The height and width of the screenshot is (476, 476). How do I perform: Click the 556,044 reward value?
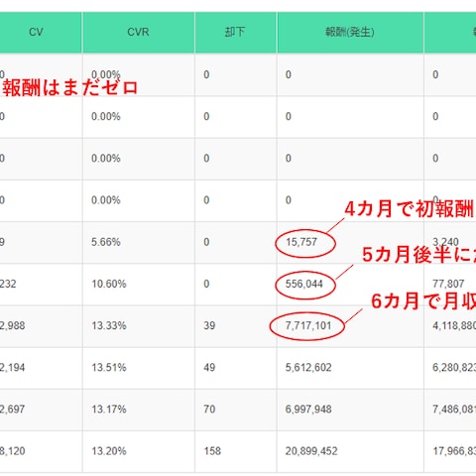[304, 284]
